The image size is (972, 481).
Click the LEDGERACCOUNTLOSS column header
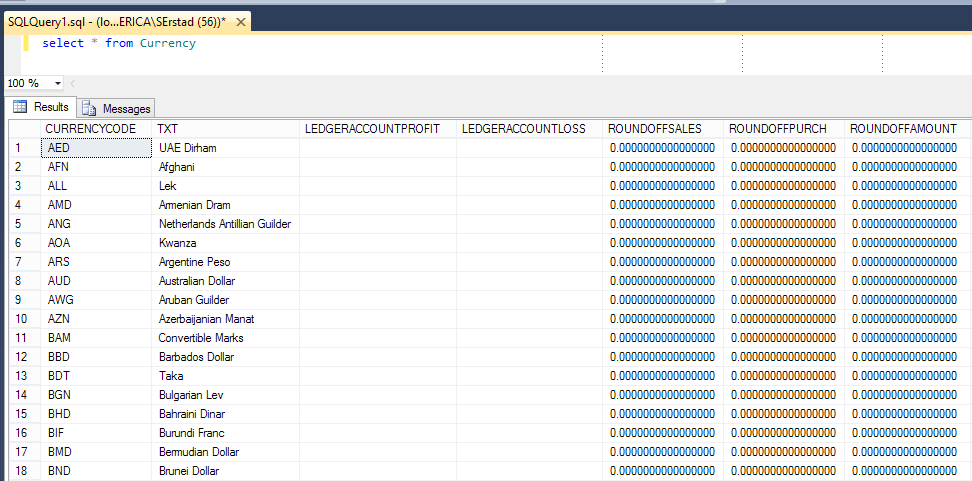[x=523, y=129]
